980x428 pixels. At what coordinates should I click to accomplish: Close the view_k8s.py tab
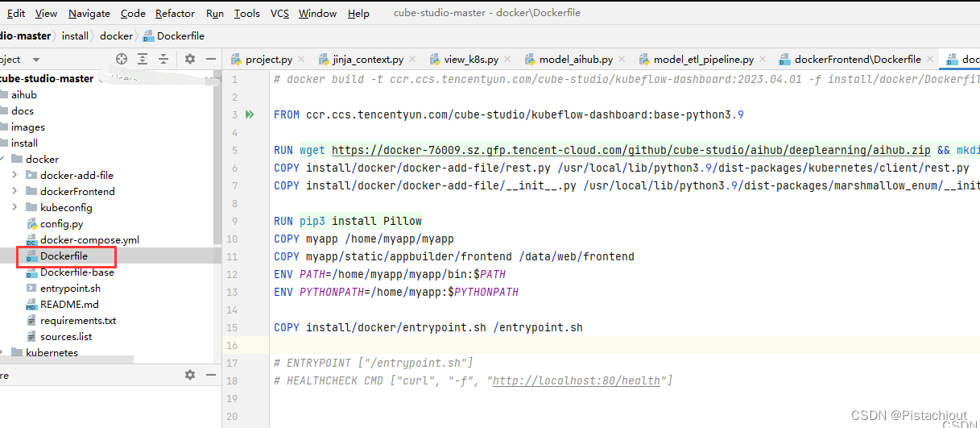pos(507,60)
